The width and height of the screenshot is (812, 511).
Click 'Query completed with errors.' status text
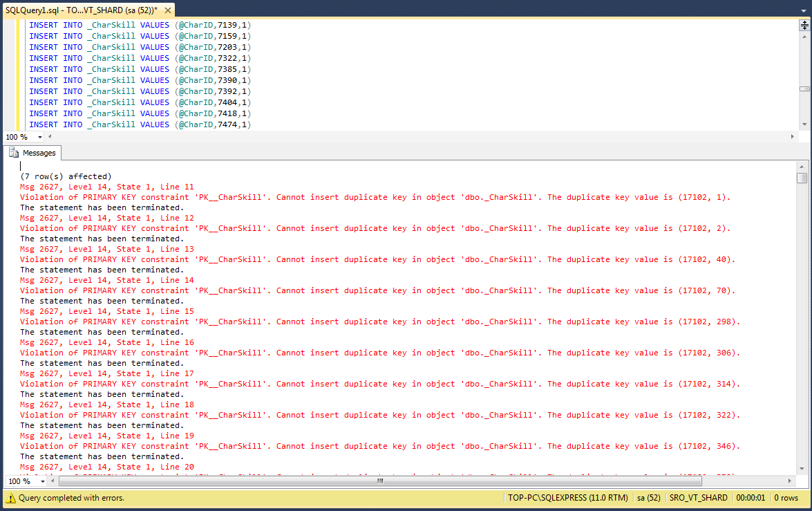coord(71,498)
